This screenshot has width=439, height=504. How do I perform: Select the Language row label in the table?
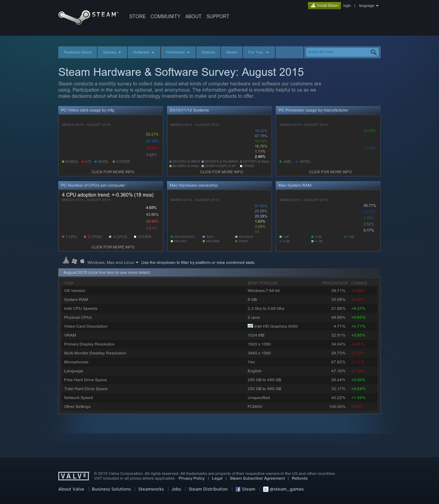pos(74,371)
